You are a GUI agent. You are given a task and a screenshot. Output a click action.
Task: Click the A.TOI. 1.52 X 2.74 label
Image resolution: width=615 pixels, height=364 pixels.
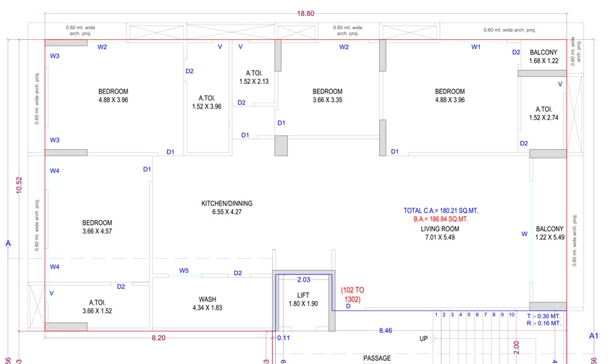[543, 114]
